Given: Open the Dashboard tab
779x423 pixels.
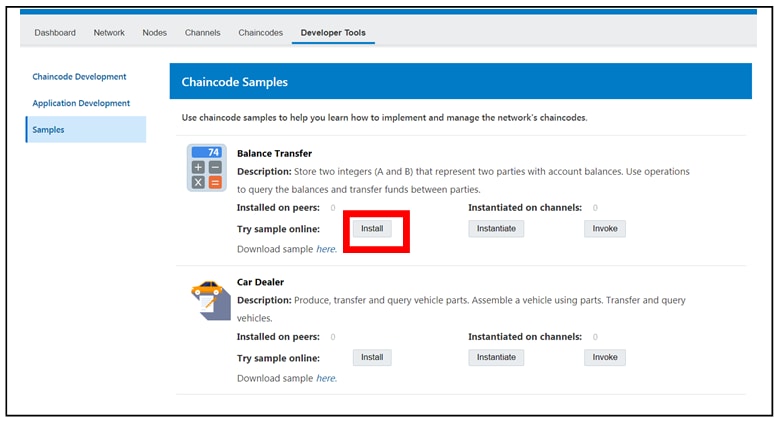Looking at the screenshot, I should [x=55, y=33].
